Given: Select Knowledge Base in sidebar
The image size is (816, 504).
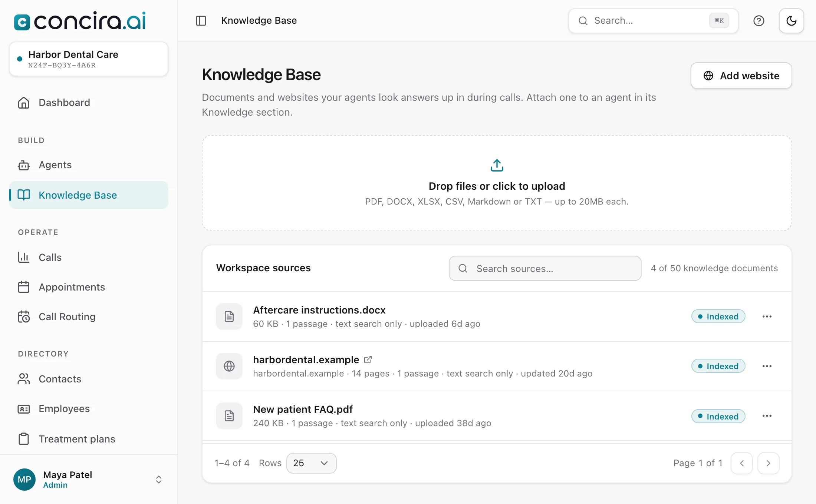Looking at the screenshot, I should click(89, 195).
